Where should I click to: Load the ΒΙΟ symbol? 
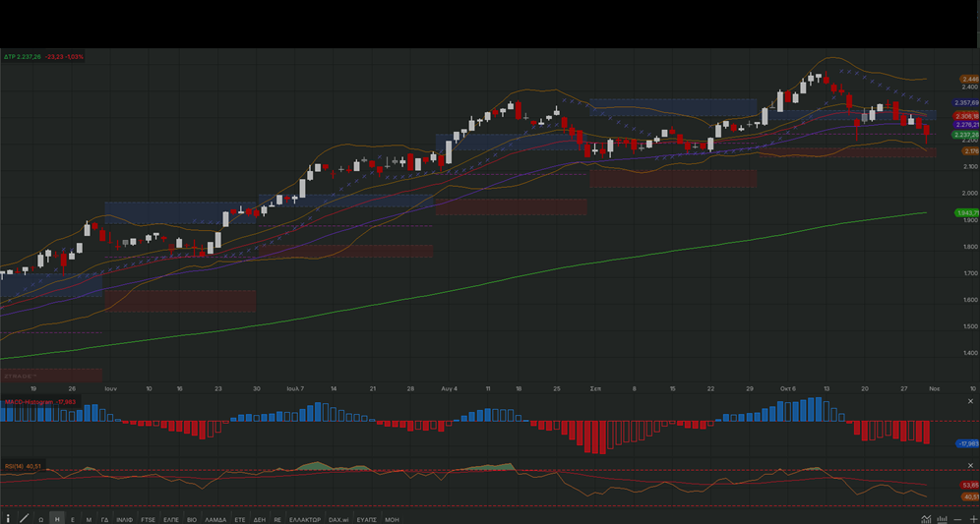(x=192, y=519)
